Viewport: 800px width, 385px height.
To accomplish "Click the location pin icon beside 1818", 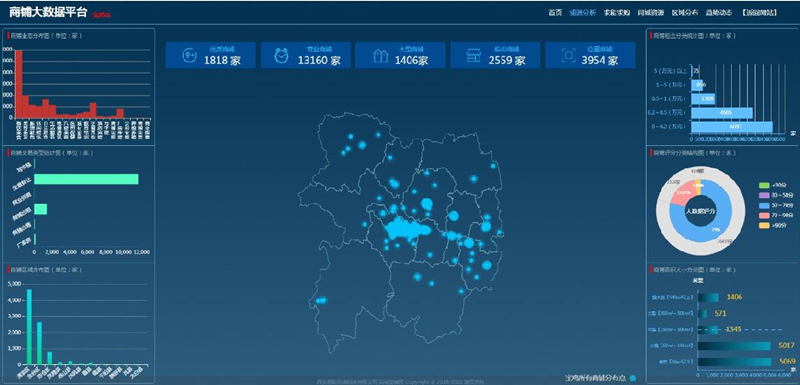I will pos(189,55).
